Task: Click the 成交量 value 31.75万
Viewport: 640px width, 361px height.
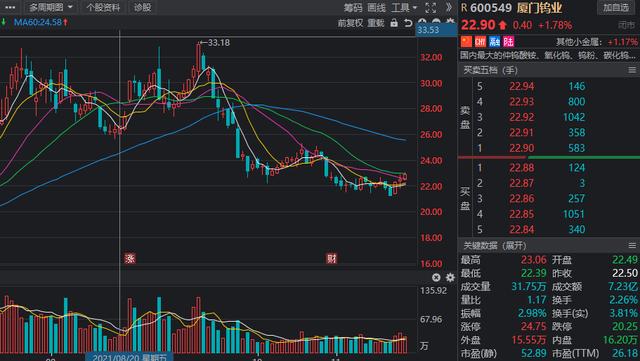Action: pyautogui.click(x=529, y=287)
